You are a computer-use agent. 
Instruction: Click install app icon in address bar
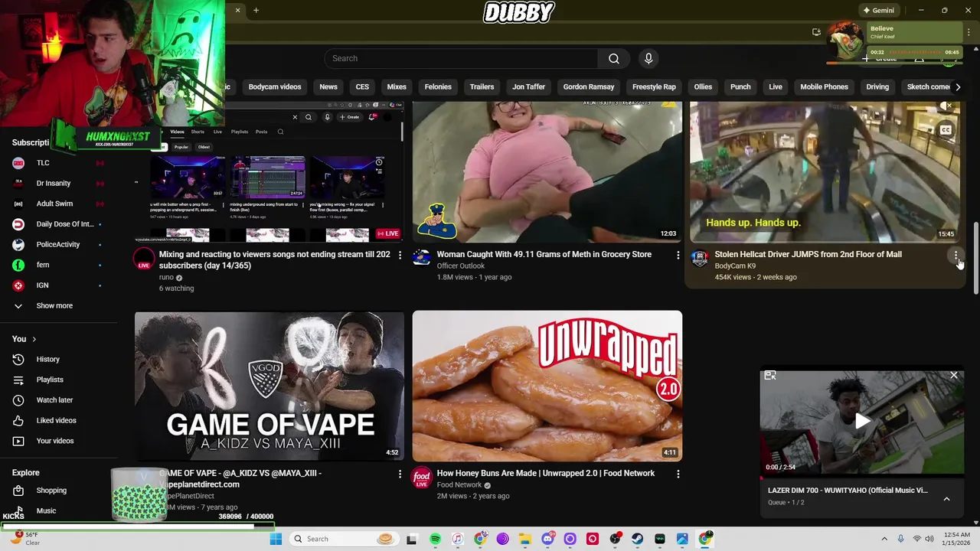pos(816,32)
